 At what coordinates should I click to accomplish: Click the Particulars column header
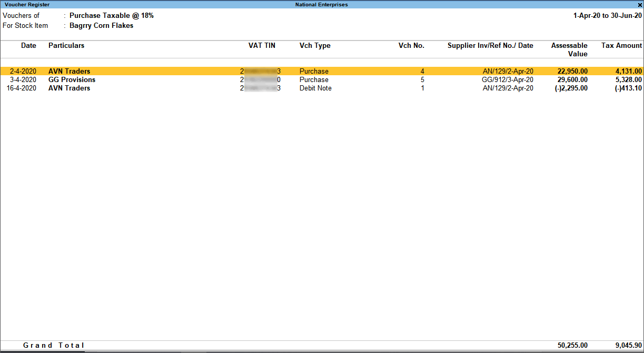tap(66, 46)
